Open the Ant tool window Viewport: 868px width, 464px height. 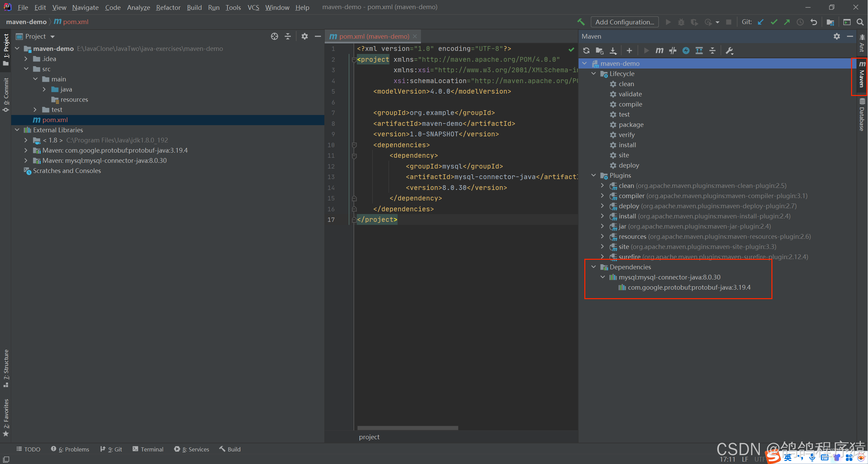click(x=862, y=42)
